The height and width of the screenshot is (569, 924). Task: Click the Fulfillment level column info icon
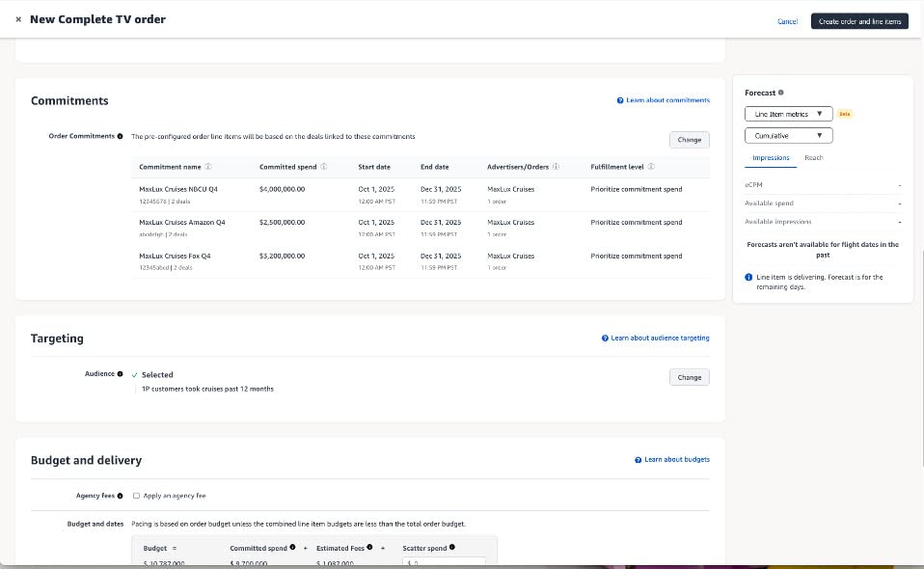[652, 167]
